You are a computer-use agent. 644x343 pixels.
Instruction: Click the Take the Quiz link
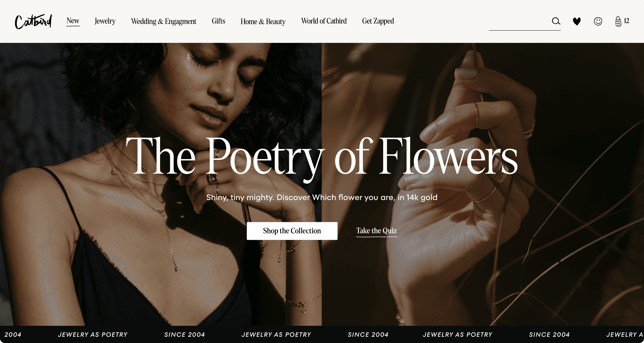pyautogui.click(x=376, y=231)
